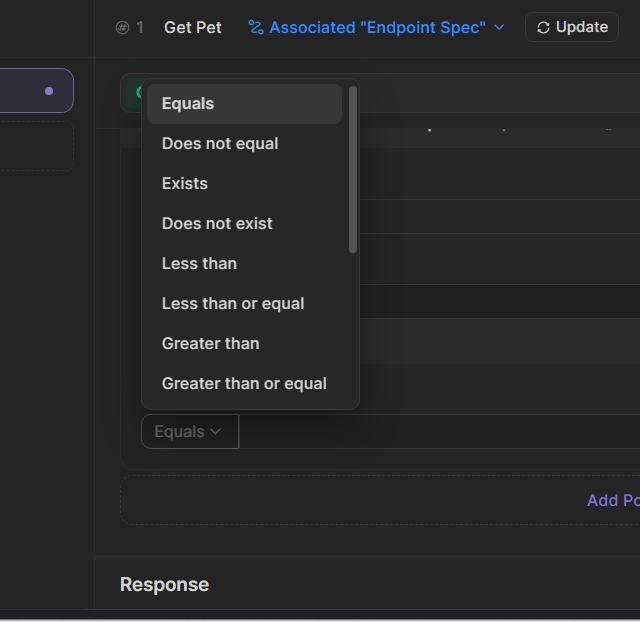Click the Get Pet step title
Viewport: 640px width, 622px height.
(193, 27)
